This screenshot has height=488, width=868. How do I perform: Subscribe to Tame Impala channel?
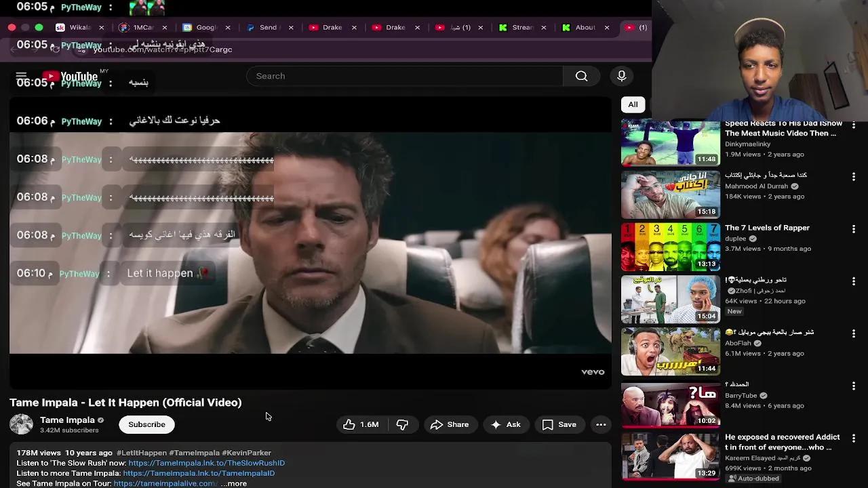click(146, 424)
